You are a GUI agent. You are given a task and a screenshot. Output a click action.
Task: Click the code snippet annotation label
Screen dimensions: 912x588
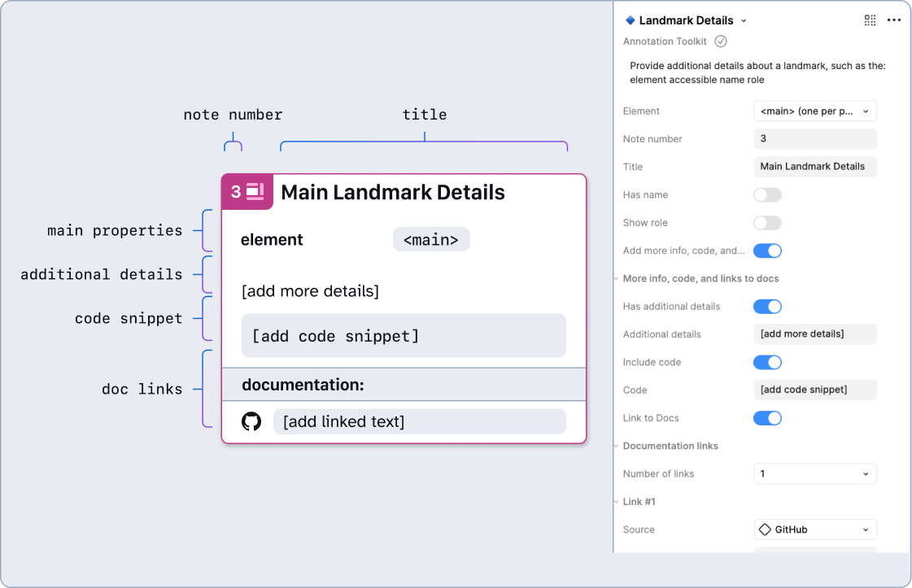coord(129,319)
